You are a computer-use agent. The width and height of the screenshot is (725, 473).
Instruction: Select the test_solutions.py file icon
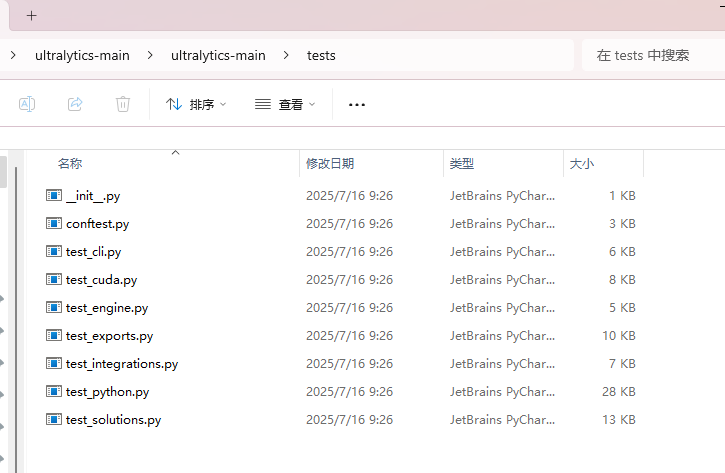click(x=54, y=419)
